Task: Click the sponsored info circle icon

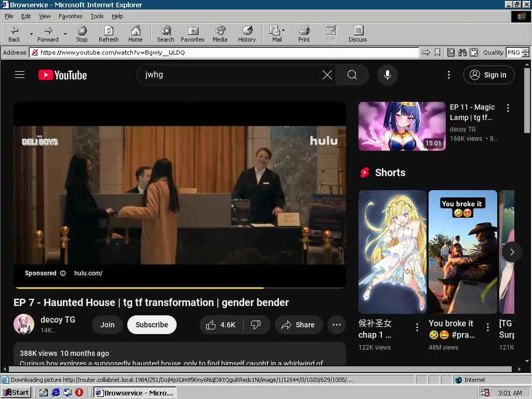Action: tap(63, 273)
